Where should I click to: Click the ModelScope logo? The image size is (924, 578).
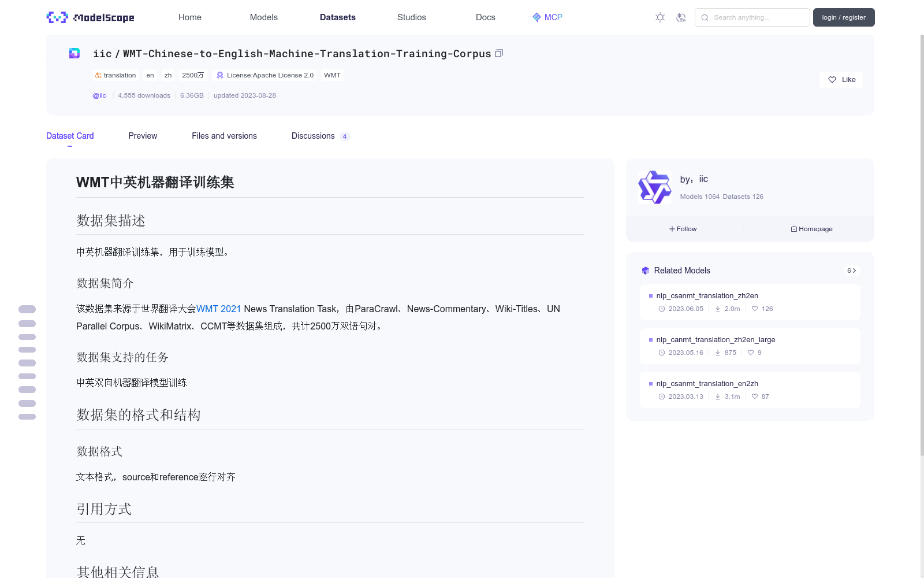91,17
